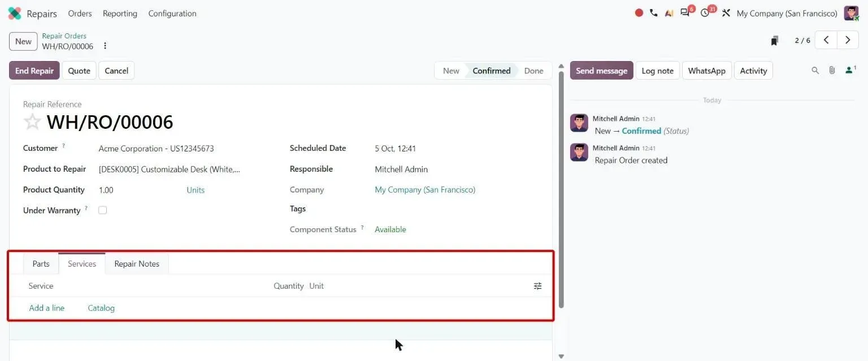868x361 pixels.
Task: Go to previous repair order record
Action: [826, 40]
